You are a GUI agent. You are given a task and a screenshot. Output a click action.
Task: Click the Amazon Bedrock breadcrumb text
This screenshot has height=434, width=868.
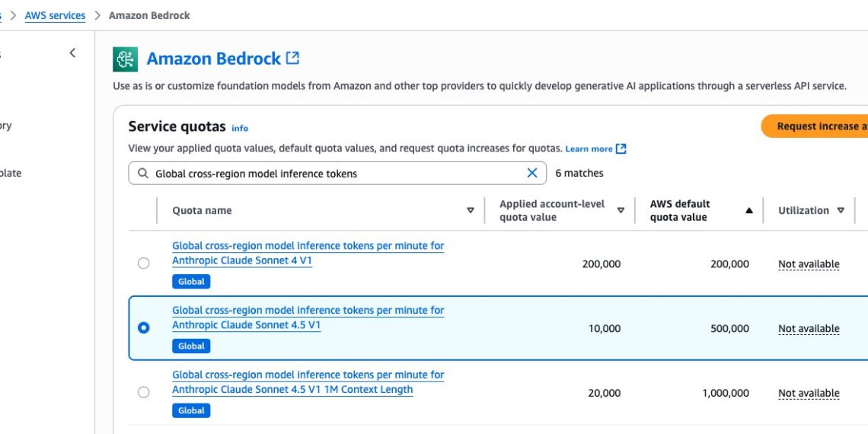click(149, 15)
